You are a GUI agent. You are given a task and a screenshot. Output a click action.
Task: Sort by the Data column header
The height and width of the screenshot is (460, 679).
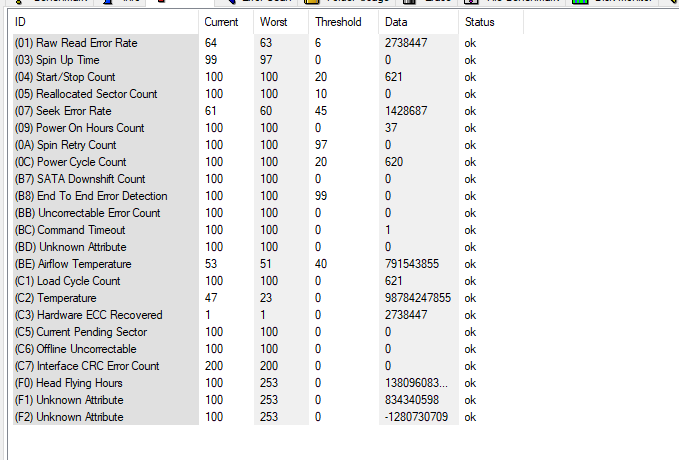[394, 22]
